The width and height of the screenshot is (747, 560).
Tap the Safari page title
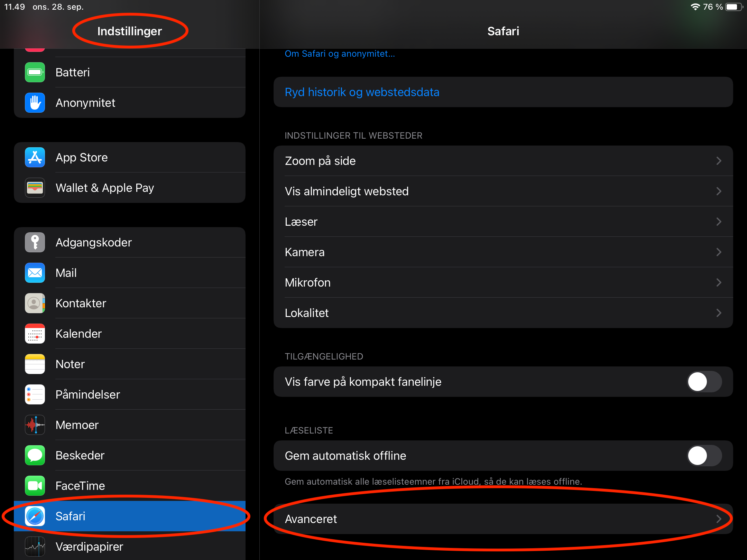(503, 31)
